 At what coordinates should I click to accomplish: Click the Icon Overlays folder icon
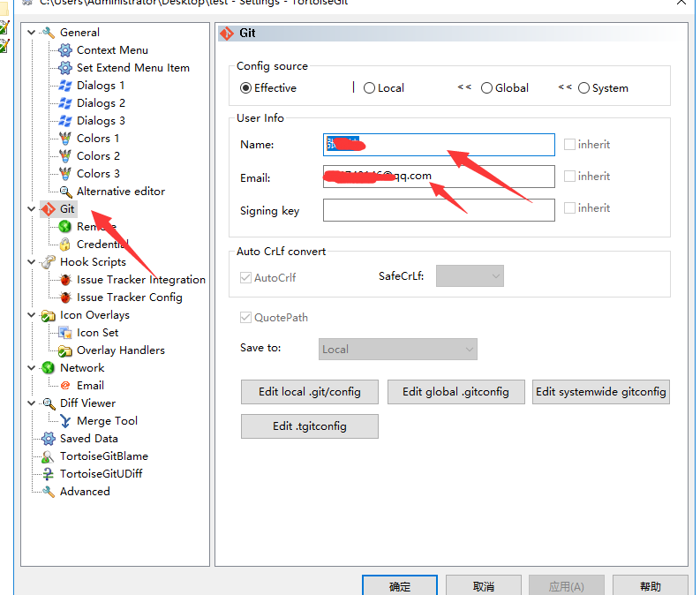49,315
